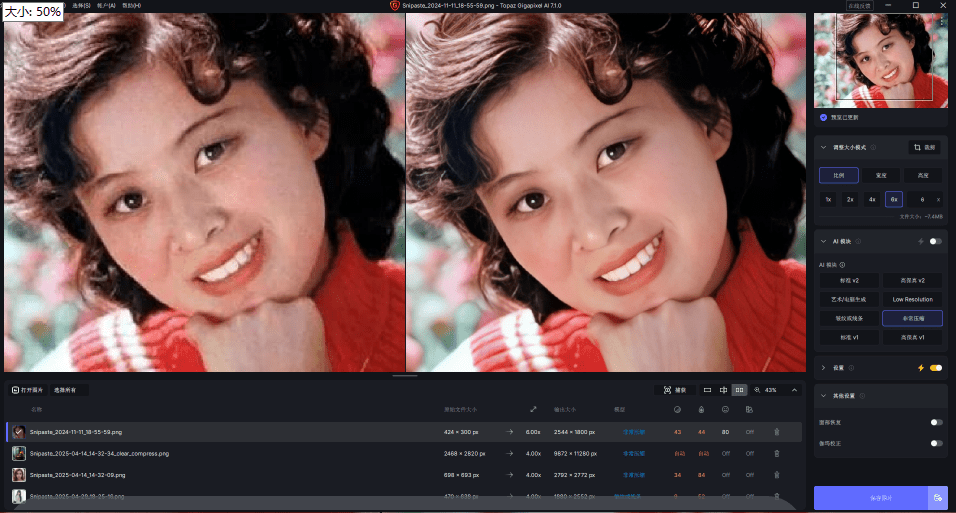
Task: Choose the Low Resolution AI model
Action: [912, 299]
